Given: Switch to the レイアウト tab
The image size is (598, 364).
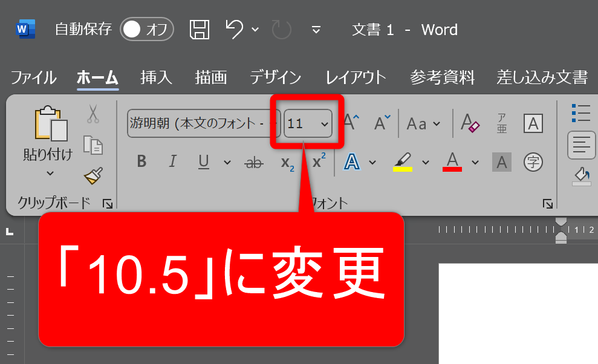Looking at the screenshot, I should tap(356, 77).
